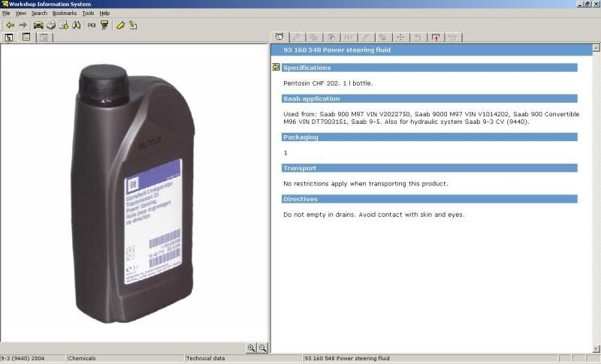Open the Tools menu
This screenshot has height=364, width=601.
pyautogui.click(x=88, y=14)
